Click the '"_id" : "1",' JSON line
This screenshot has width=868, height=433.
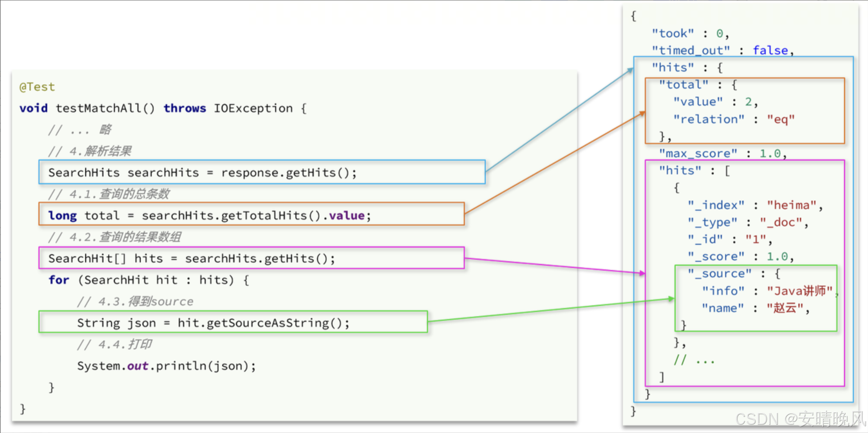(730, 239)
